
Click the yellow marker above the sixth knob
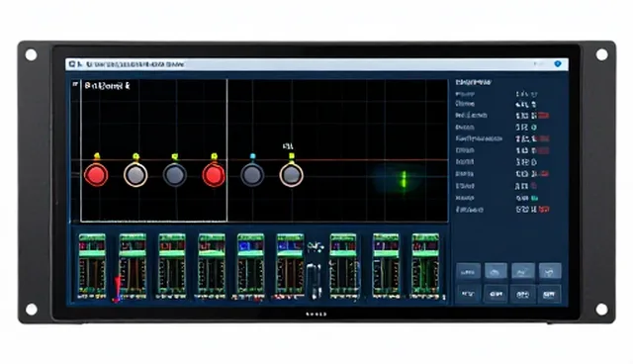[292, 155]
